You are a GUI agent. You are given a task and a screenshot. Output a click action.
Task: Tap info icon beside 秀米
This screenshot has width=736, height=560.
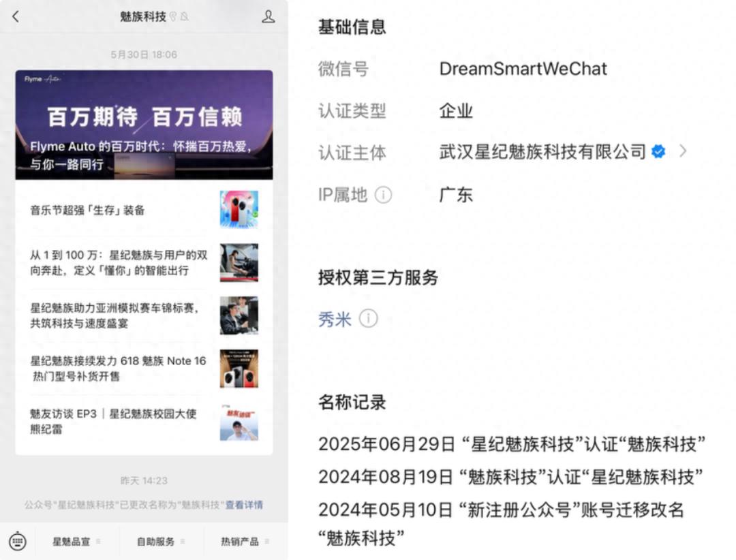(368, 319)
